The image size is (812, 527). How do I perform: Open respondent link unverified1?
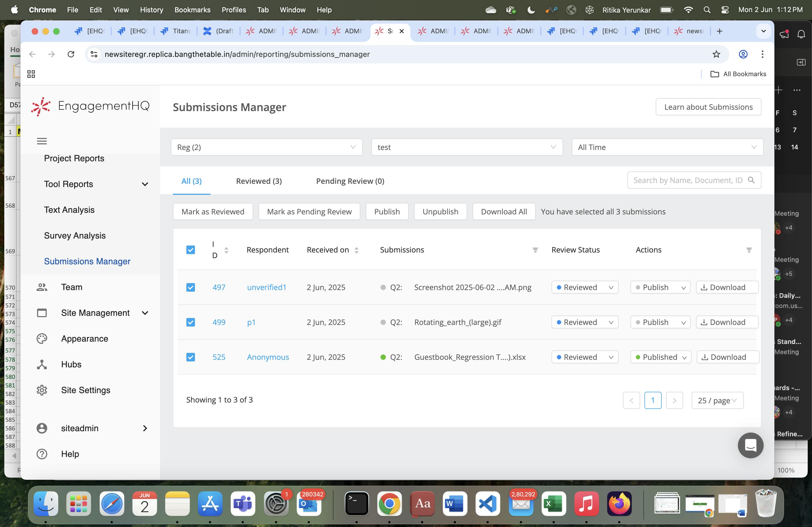266,287
